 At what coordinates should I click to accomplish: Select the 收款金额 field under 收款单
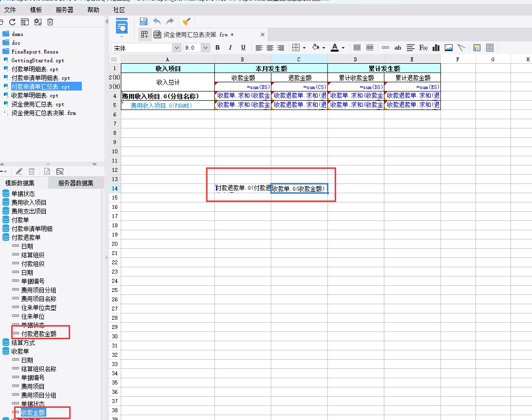click(x=33, y=413)
